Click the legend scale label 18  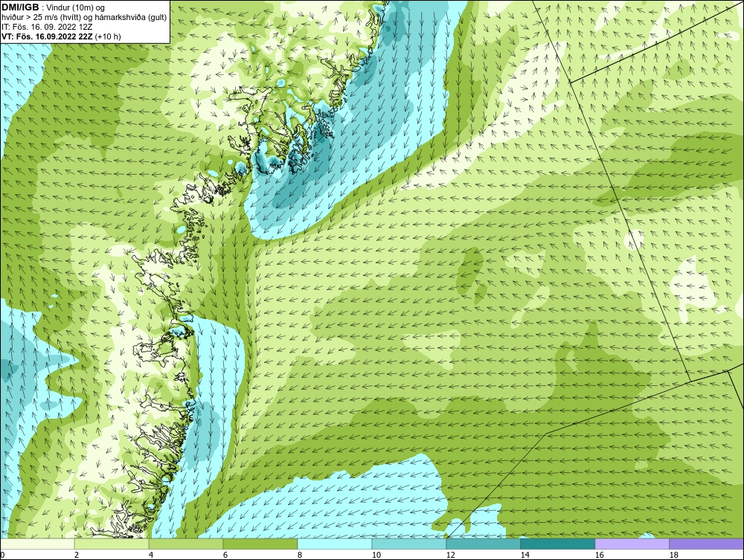pyautogui.click(x=674, y=555)
